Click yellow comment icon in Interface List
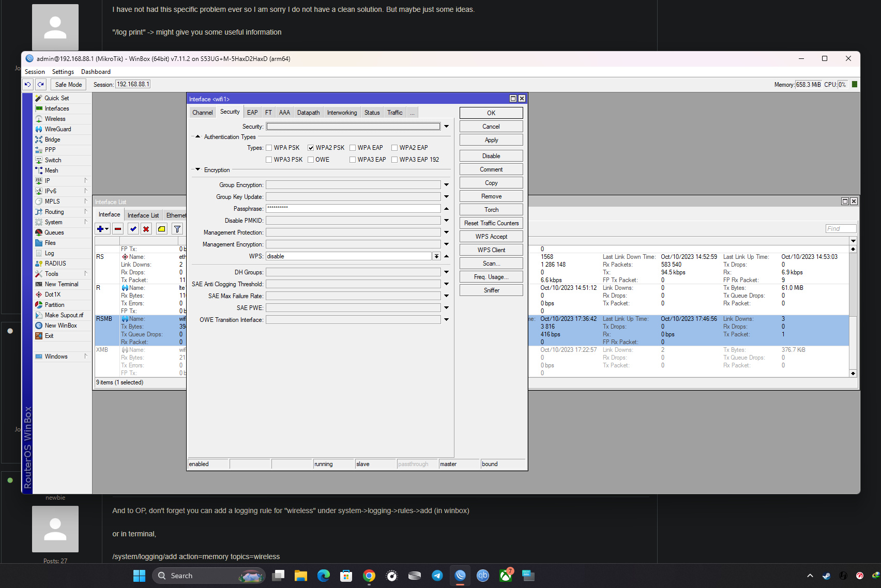The image size is (881, 588). pyautogui.click(x=162, y=229)
